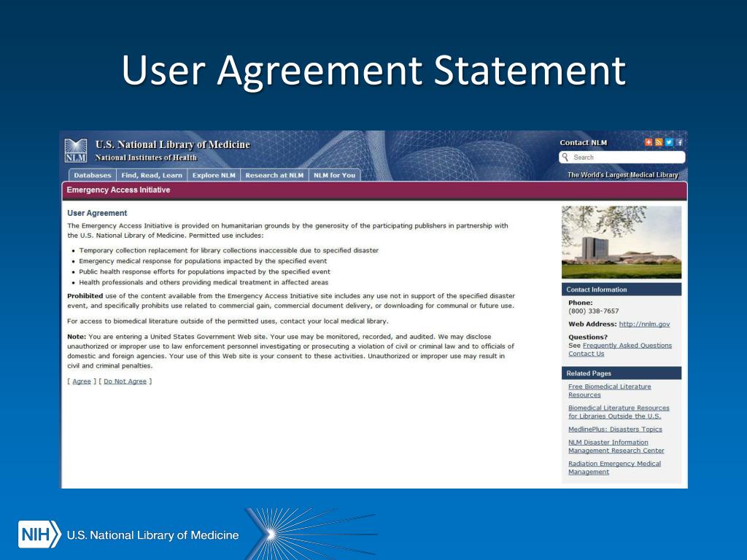This screenshot has width=747, height=560.
Task: Click the User Agreement Statement slide title
Action: (x=374, y=71)
